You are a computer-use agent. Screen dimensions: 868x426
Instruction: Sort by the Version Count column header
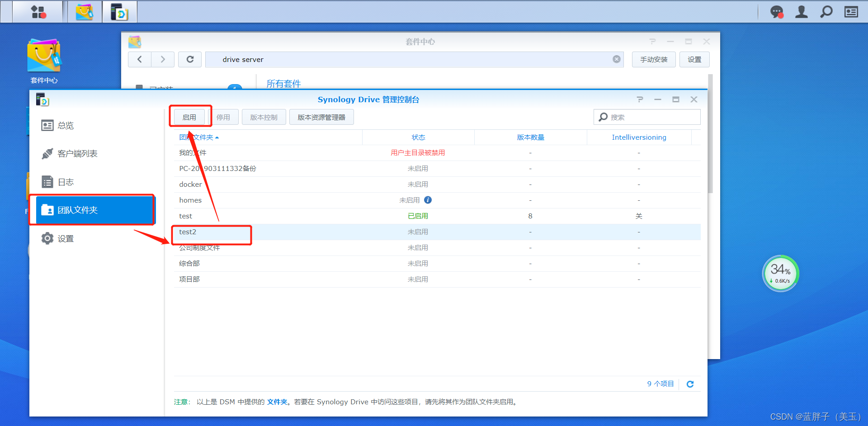[x=530, y=137]
